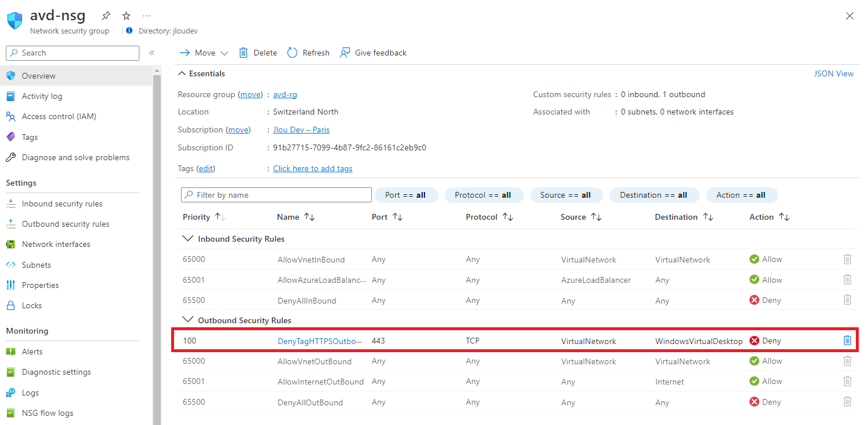Viewport: 868px width, 425px height.
Task: Click the Subnets icon
Action: click(10, 265)
